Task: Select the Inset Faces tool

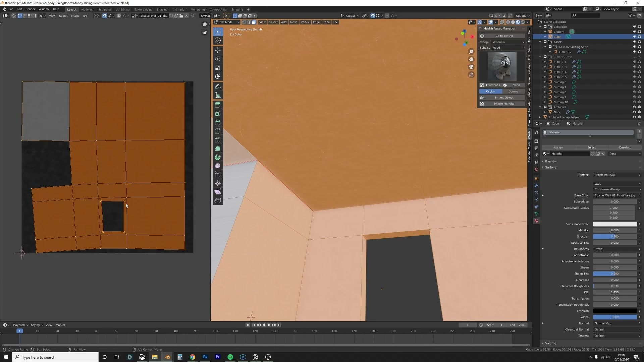Action: click(x=218, y=114)
